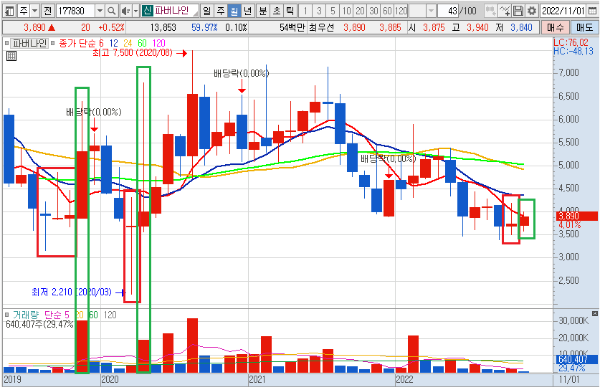Viewport: 600px width, 387px height.
Task: Select the blue 12-period moving average label
Action: point(114,43)
